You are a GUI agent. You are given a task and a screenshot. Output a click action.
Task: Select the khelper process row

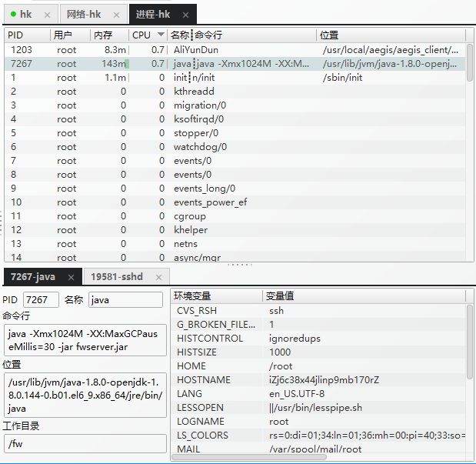(235, 230)
